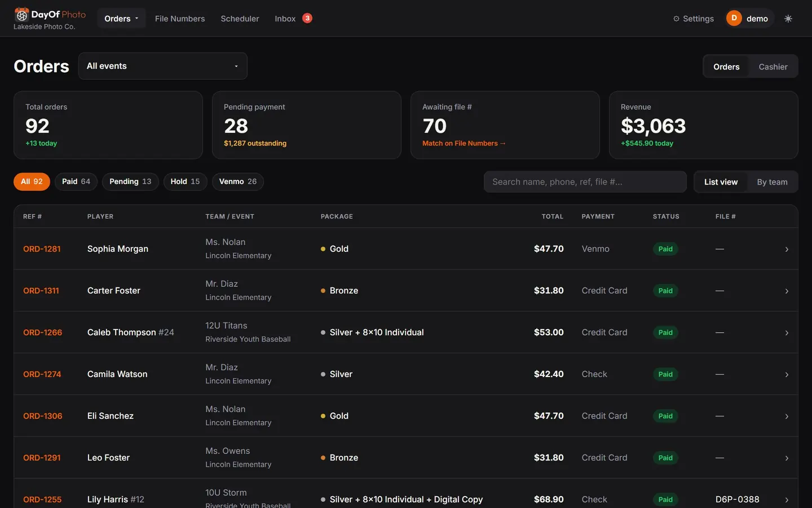Screen dimensions: 812x508
Task: Select player name Caleb Thompson #24
Action: (131, 332)
